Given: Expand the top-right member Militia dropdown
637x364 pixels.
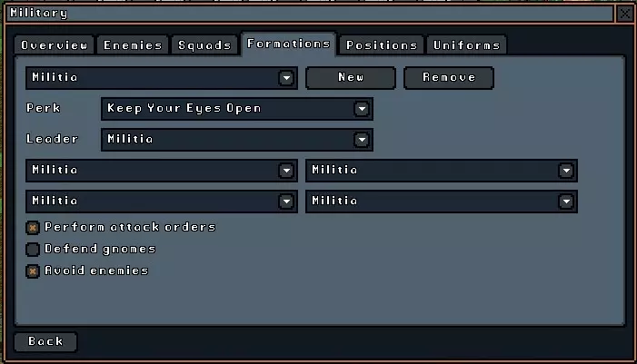Looking at the screenshot, I should [442, 171].
